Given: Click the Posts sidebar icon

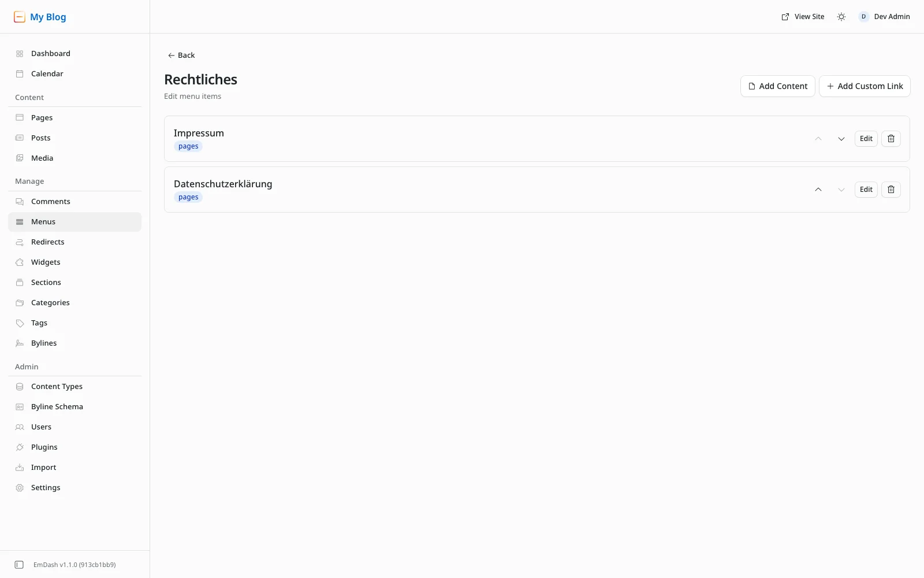Looking at the screenshot, I should pyautogui.click(x=20, y=138).
